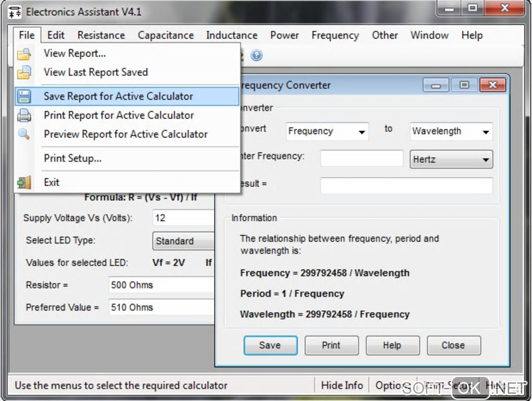Choose View Last Report Saved
Viewport: 532px width, 401px height.
coord(127,72)
